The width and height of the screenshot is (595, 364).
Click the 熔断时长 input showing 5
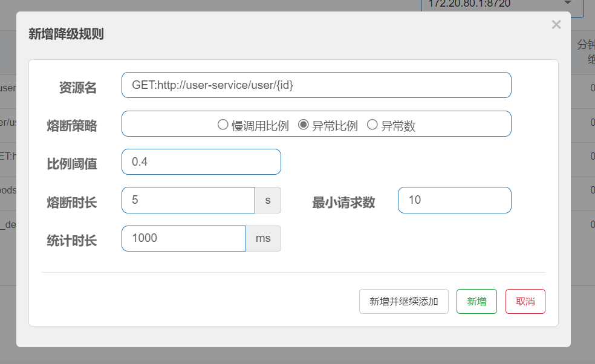click(188, 200)
